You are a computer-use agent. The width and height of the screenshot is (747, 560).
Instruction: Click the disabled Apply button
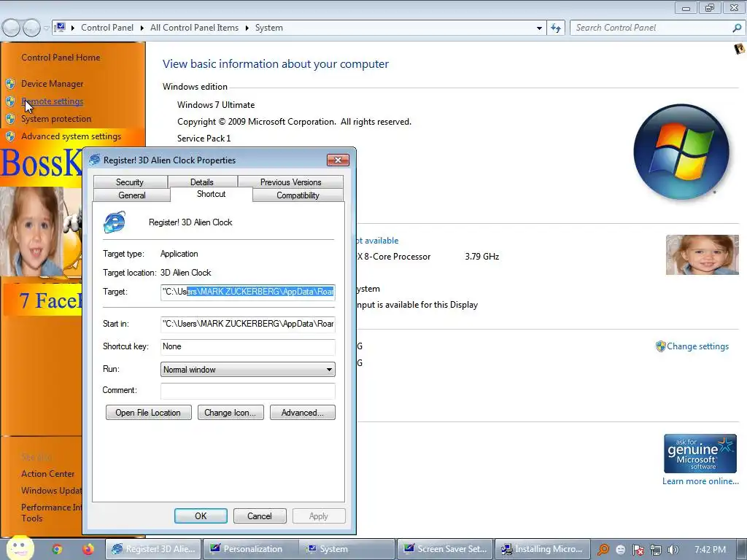coord(318,516)
